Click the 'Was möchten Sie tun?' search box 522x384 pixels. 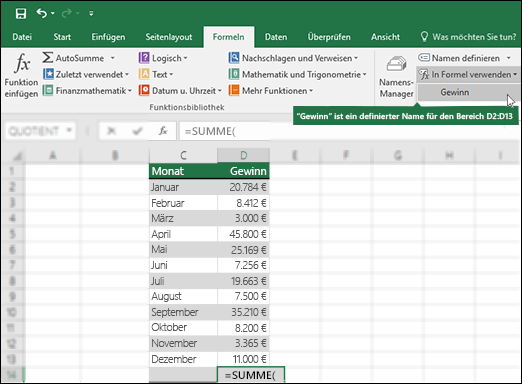468,37
